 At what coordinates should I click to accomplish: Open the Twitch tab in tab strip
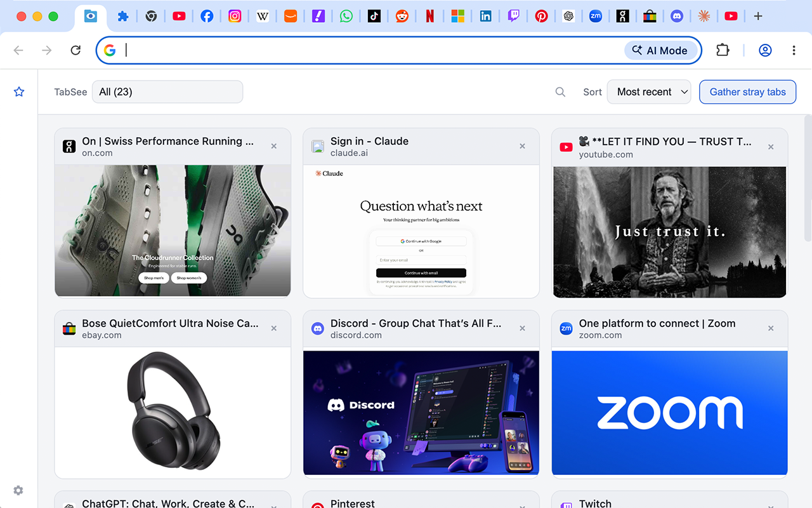point(514,17)
